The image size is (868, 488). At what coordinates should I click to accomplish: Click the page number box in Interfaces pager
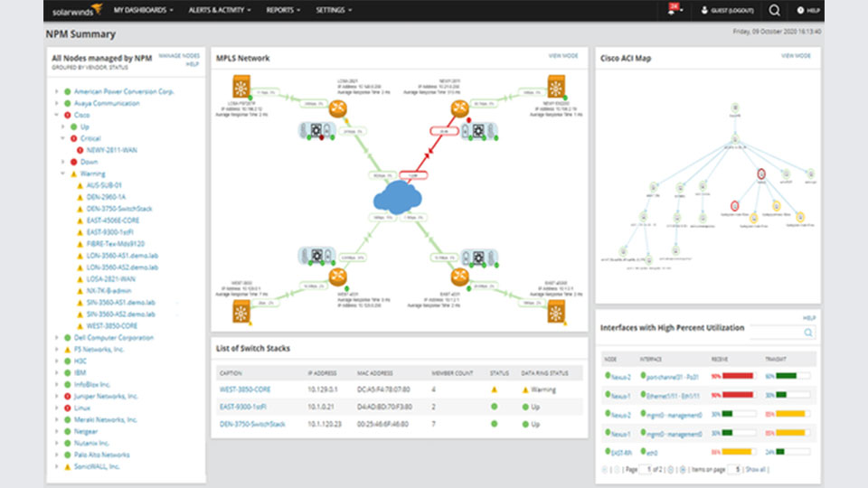click(x=646, y=470)
